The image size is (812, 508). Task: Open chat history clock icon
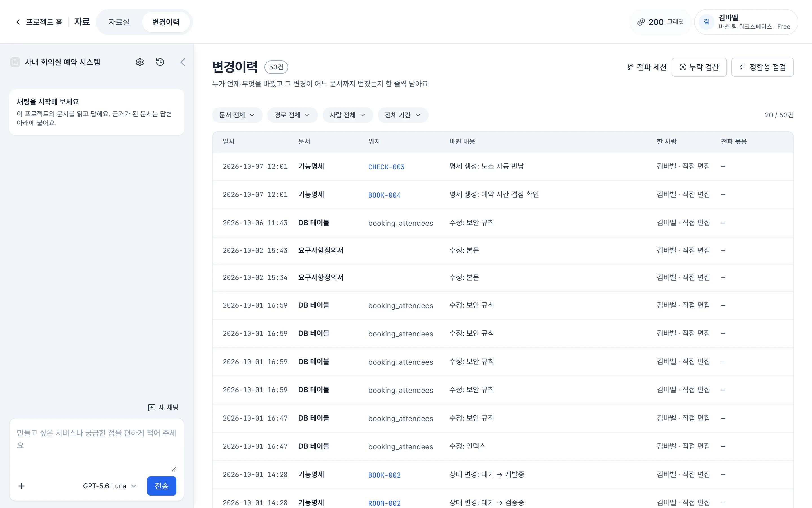160,62
